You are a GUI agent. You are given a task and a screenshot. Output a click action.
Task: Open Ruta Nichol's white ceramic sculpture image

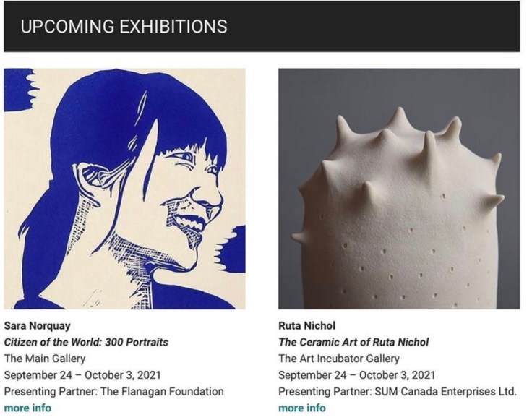point(398,189)
